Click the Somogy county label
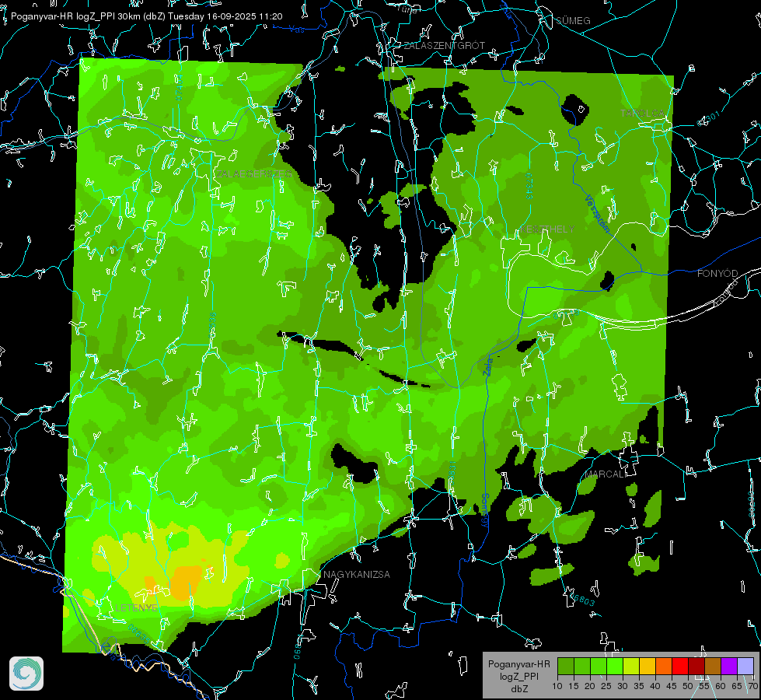 (x=484, y=510)
